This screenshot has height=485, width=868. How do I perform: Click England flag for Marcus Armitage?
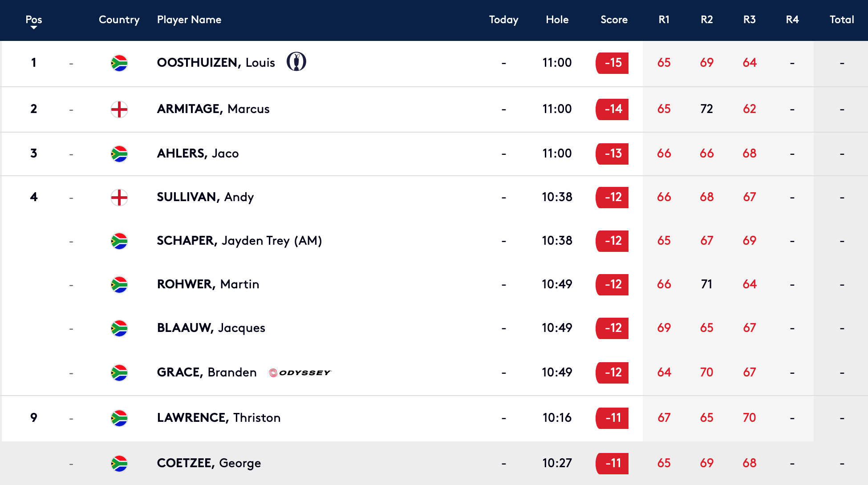click(x=119, y=109)
